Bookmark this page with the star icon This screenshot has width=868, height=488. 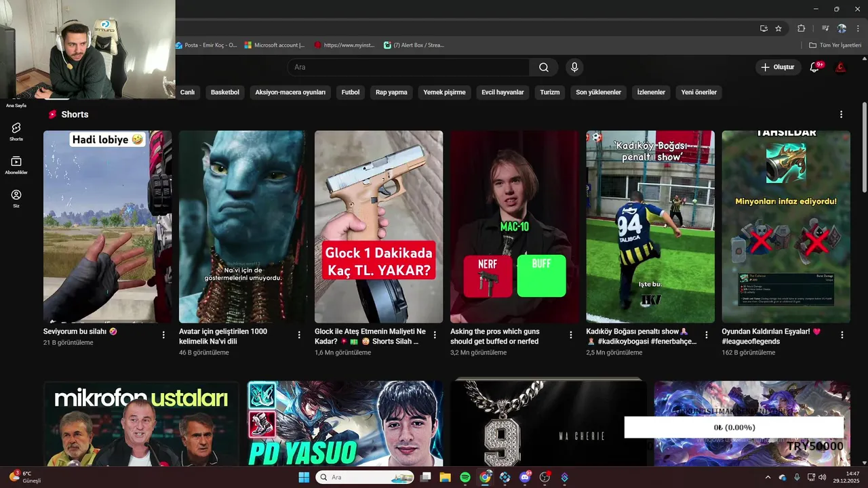[x=778, y=28]
